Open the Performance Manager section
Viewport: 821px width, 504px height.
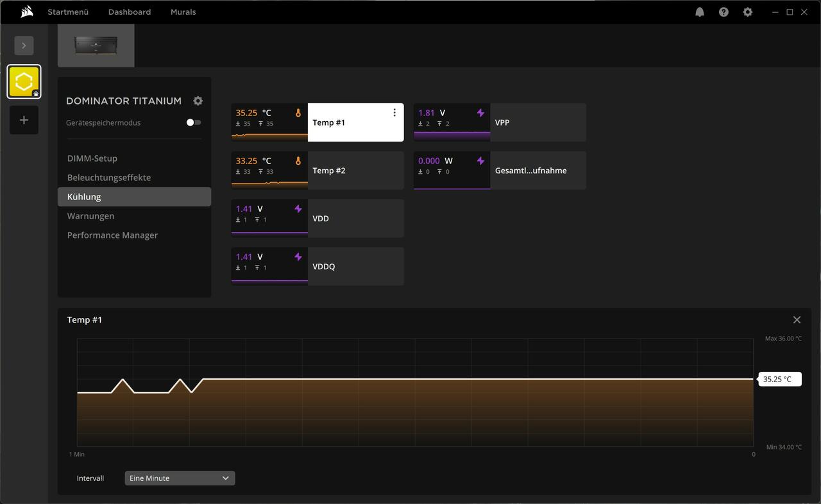pyautogui.click(x=112, y=235)
